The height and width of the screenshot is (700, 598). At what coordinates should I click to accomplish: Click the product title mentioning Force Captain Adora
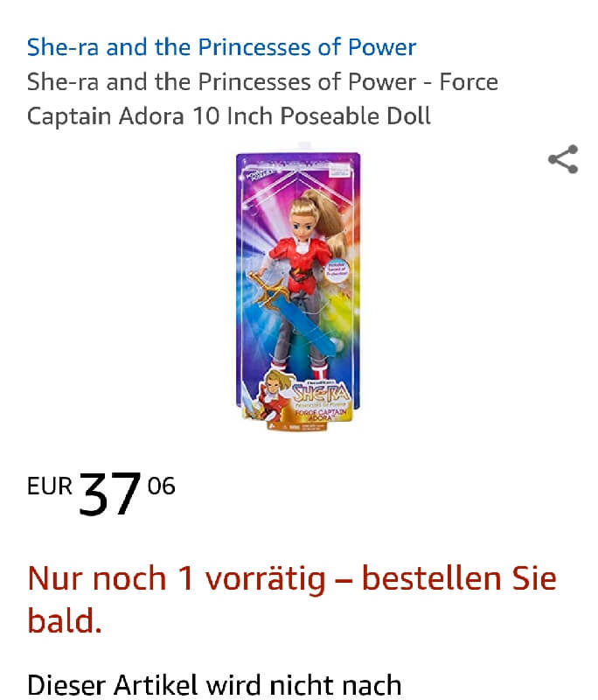[x=262, y=99]
